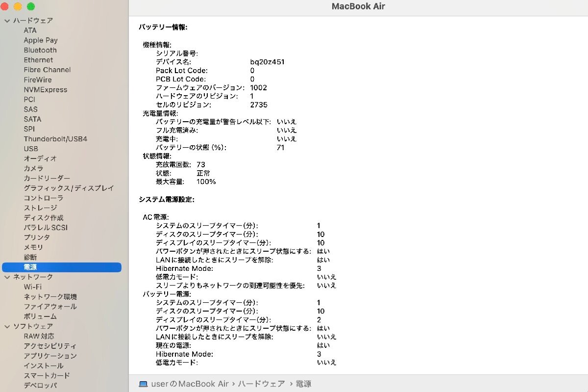Screen dimensions: 588x392
Task: Select Bluetooth in the sidebar
Action: point(40,50)
